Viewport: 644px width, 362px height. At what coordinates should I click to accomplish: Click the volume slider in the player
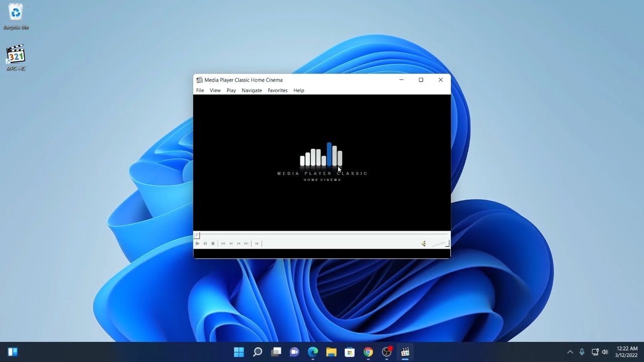coord(440,244)
